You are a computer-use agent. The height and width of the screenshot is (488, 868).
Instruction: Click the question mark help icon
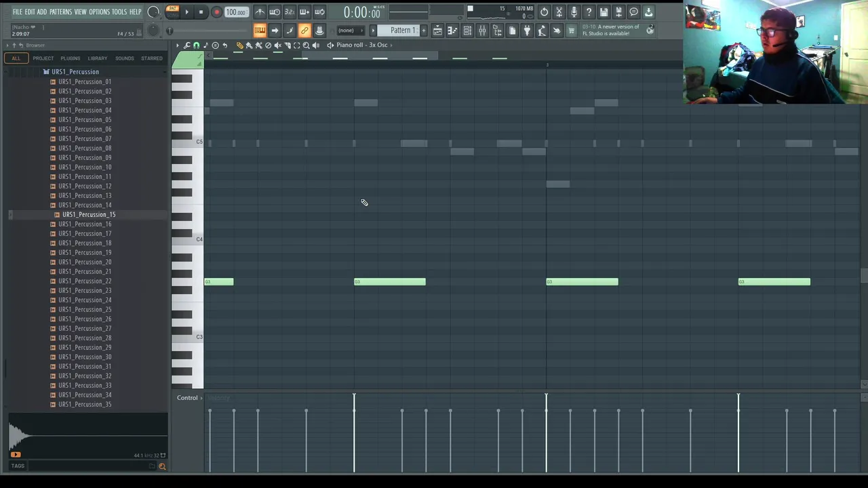[x=589, y=12]
